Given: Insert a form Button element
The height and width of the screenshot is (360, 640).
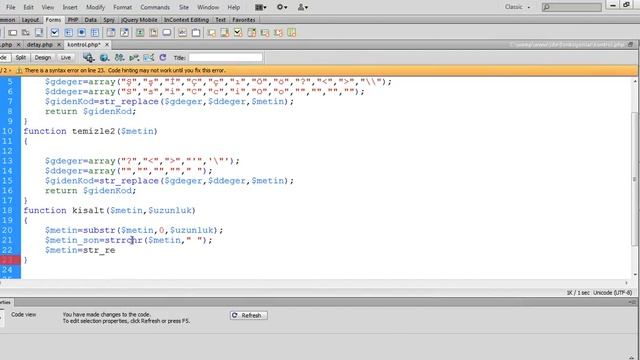Looking at the screenshot, I should pos(167,33).
